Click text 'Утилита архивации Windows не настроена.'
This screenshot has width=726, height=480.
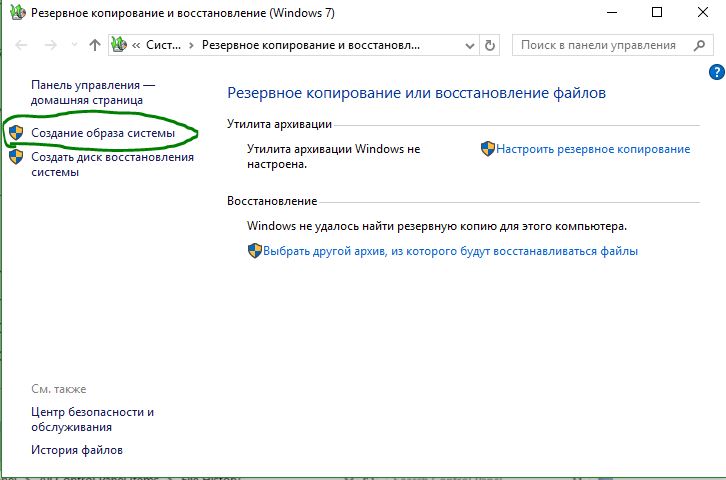click(x=333, y=156)
